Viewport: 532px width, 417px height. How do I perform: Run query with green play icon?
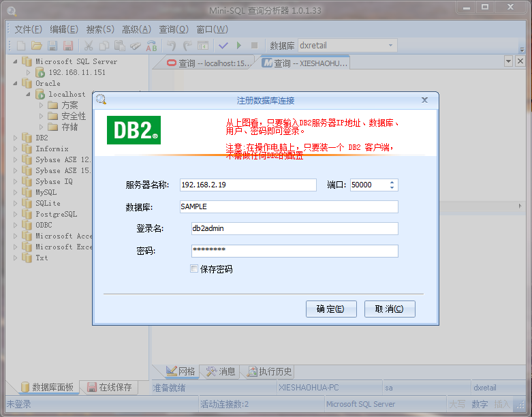(239, 46)
